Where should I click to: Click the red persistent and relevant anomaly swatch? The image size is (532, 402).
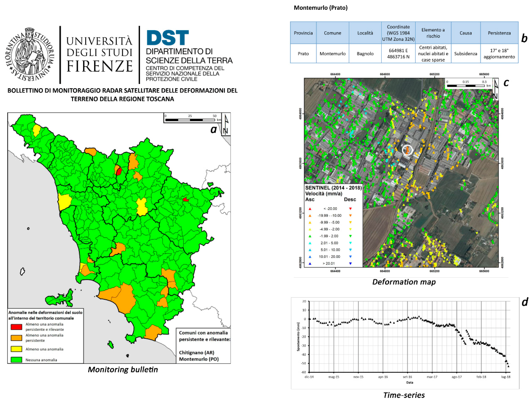pos(16,327)
